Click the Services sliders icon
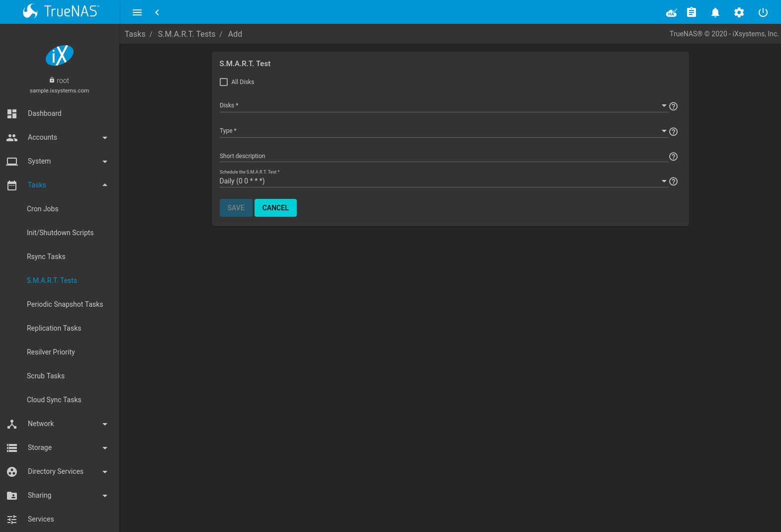Image resolution: width=781 pixels, height=532 pixels. click(12, 519)
